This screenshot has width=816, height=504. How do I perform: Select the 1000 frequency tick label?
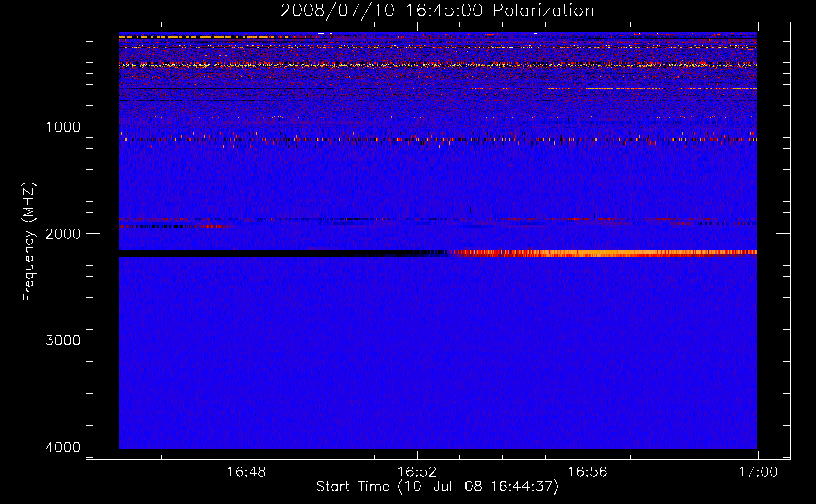63,127
